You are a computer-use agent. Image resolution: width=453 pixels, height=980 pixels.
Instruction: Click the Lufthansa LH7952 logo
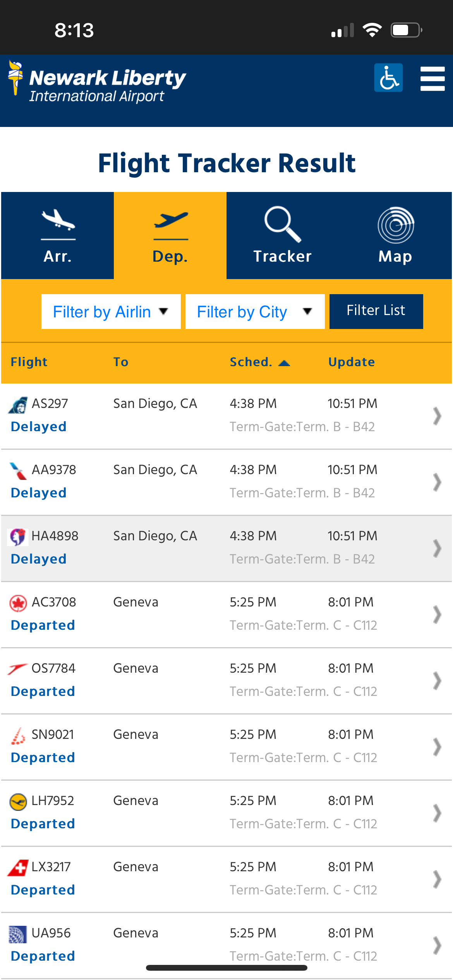tap(18, 802)
